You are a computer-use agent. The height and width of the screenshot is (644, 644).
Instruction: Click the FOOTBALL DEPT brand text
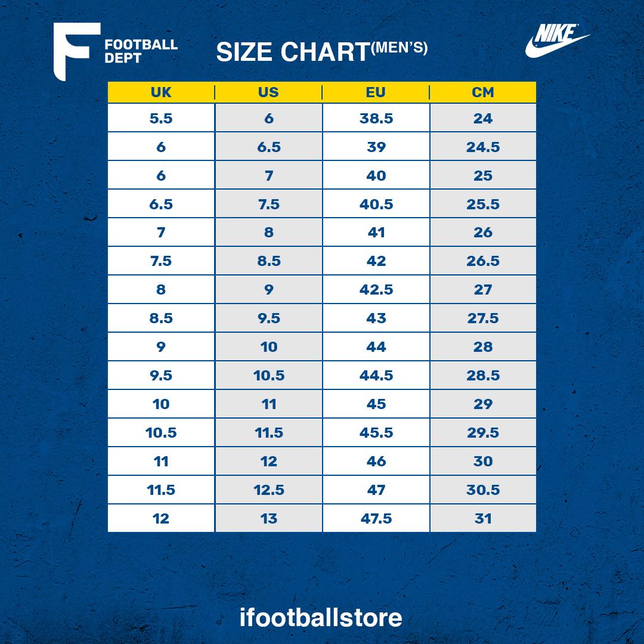pyautogui.click(x=141, y=51)
